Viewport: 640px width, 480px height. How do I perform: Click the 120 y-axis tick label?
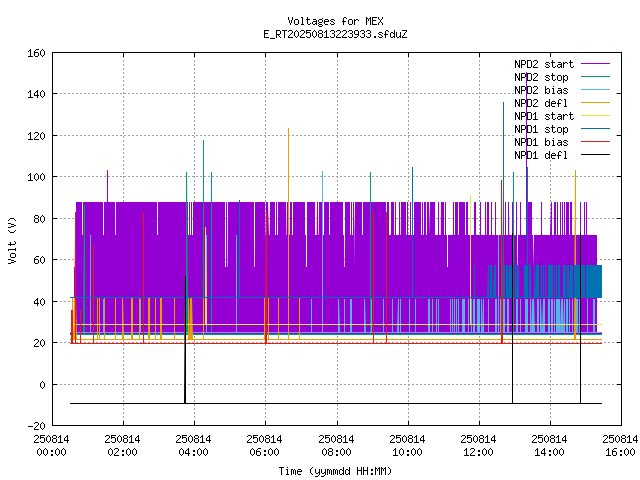point(36,136)
